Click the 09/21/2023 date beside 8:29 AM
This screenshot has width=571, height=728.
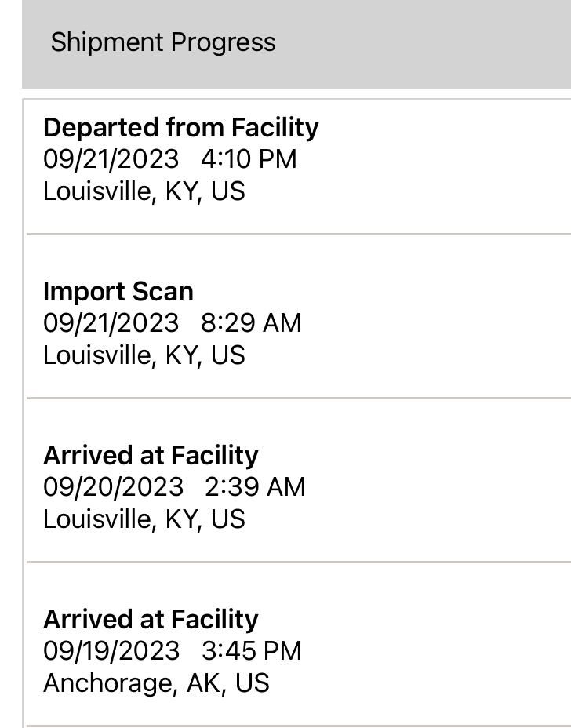click(111, 323)
